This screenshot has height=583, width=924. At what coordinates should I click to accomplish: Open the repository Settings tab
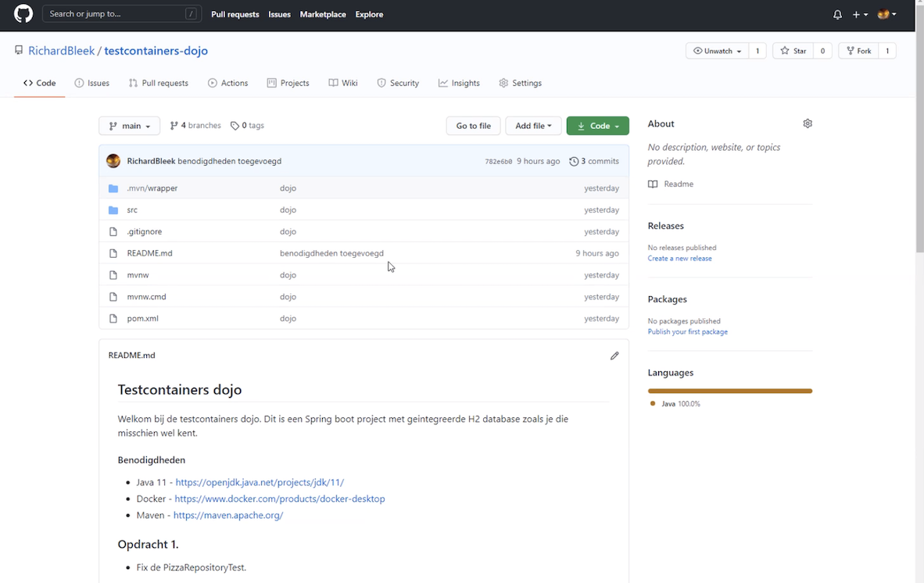521,83
